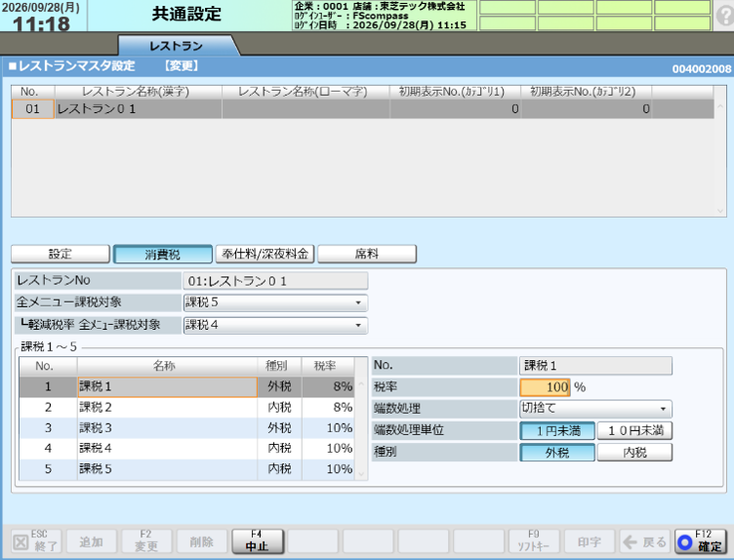
Task: Click the F9 ソフトキー button
Action: click(534, 541)
